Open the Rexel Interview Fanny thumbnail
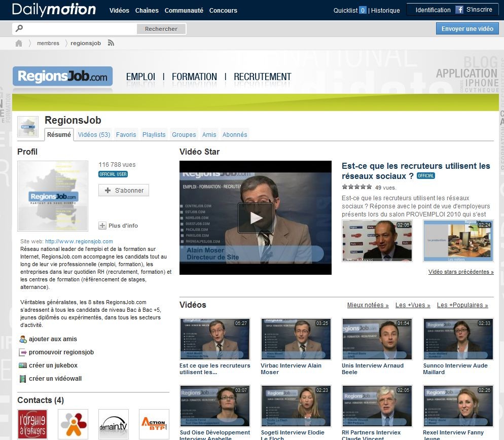Viewport: 504px width, 440px height. tap(458, 406)
